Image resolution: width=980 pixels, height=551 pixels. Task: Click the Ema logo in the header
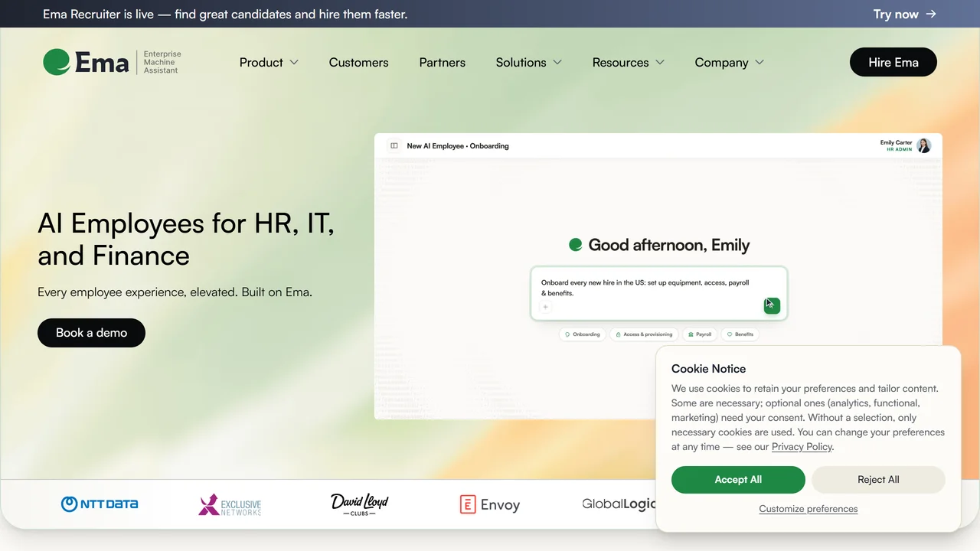pos(112,62)
